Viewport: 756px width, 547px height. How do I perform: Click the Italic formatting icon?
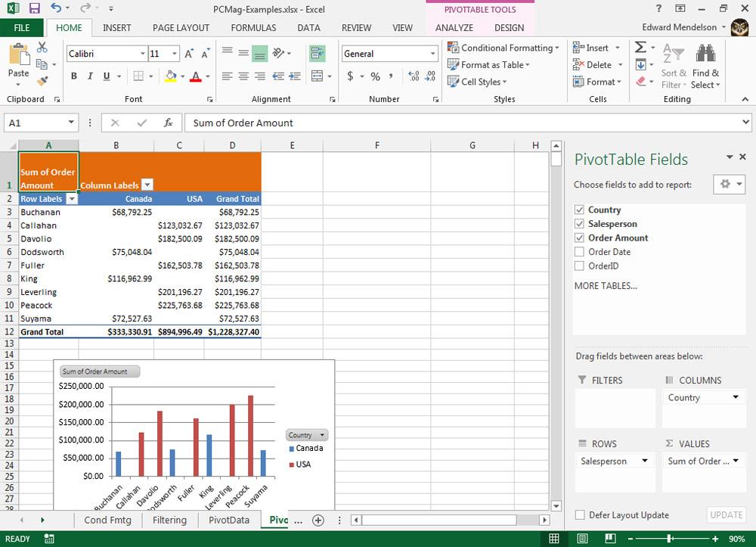click(x=90, y=76)
